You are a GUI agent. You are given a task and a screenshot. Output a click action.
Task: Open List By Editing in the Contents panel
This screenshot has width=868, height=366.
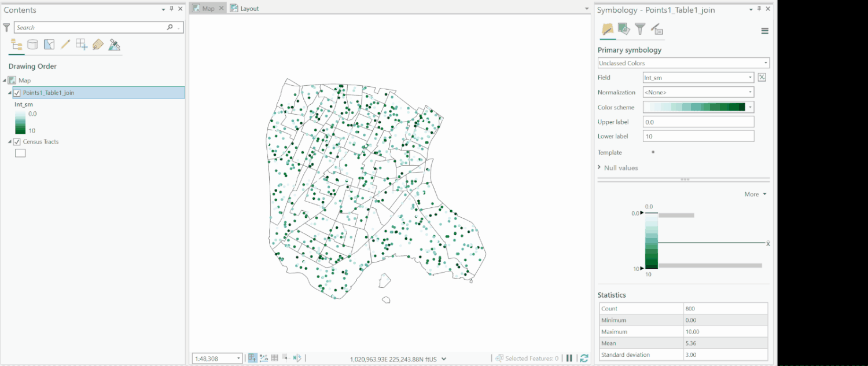(x=65, y=45)
